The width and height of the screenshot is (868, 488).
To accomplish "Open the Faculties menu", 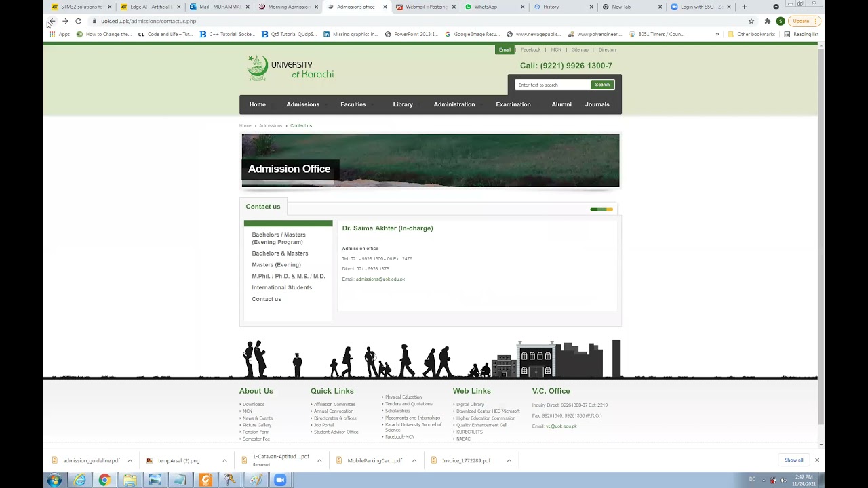I will 353,104.
